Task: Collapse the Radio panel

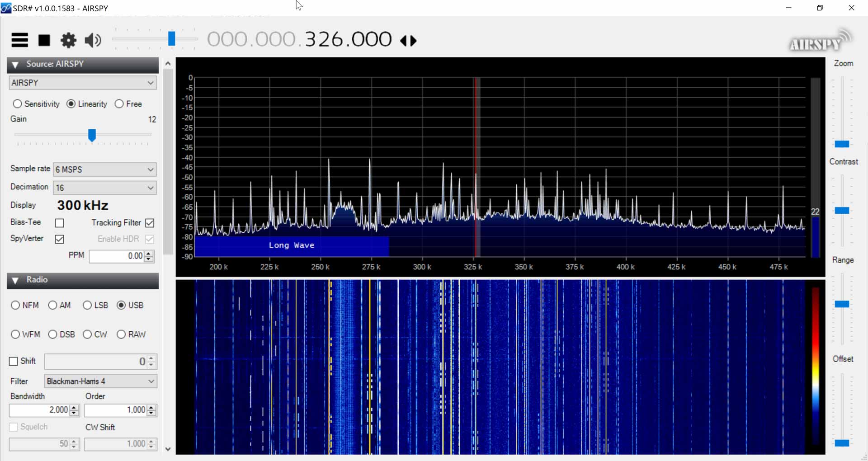Action: (x=14, y=280)
